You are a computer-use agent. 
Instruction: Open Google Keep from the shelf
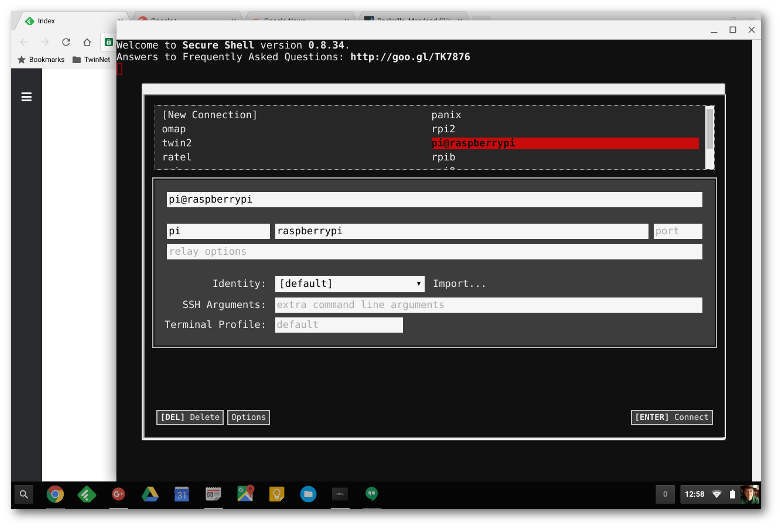tap(277, 494)
